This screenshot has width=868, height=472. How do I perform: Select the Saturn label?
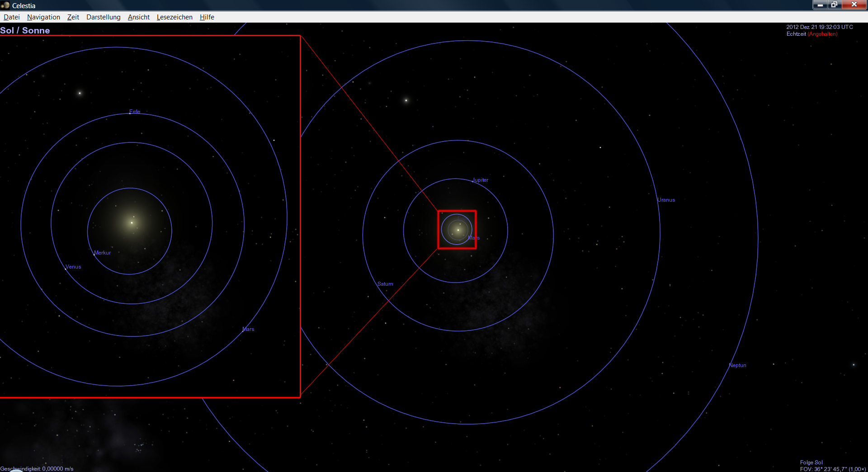tap(385, 284)
